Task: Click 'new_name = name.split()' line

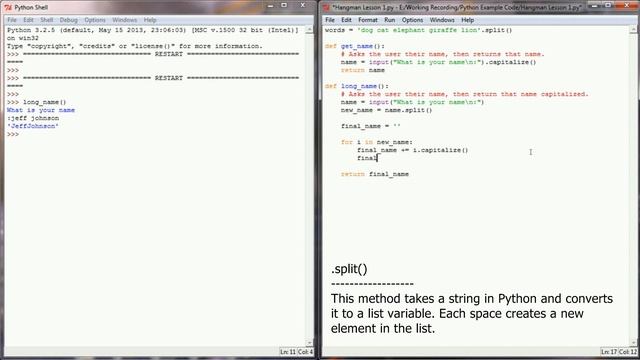Action: pyautogui.click(x=387, y=110)
